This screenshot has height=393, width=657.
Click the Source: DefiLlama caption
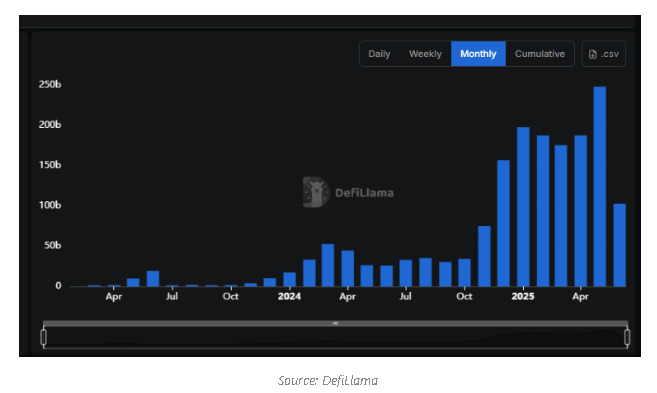pos(328,380)
